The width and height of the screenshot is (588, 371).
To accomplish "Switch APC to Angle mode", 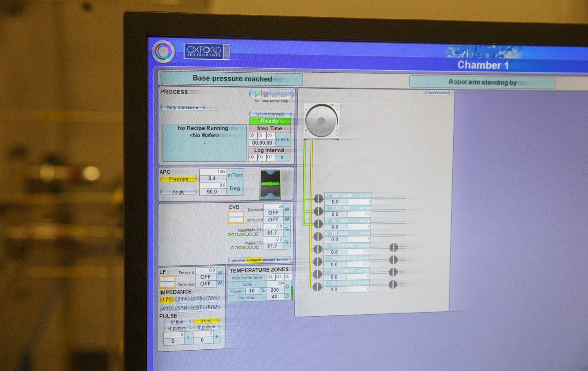I will pyautogui.click(x=178, y=192).
